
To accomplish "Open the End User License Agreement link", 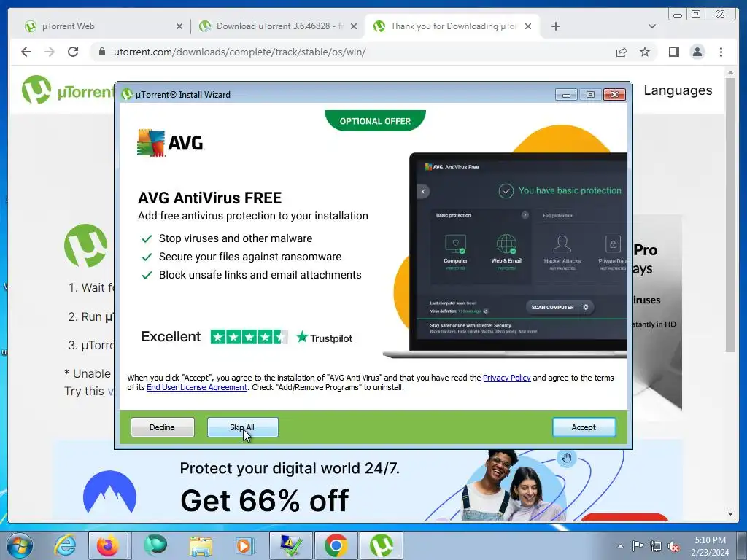I will point(197,387).
